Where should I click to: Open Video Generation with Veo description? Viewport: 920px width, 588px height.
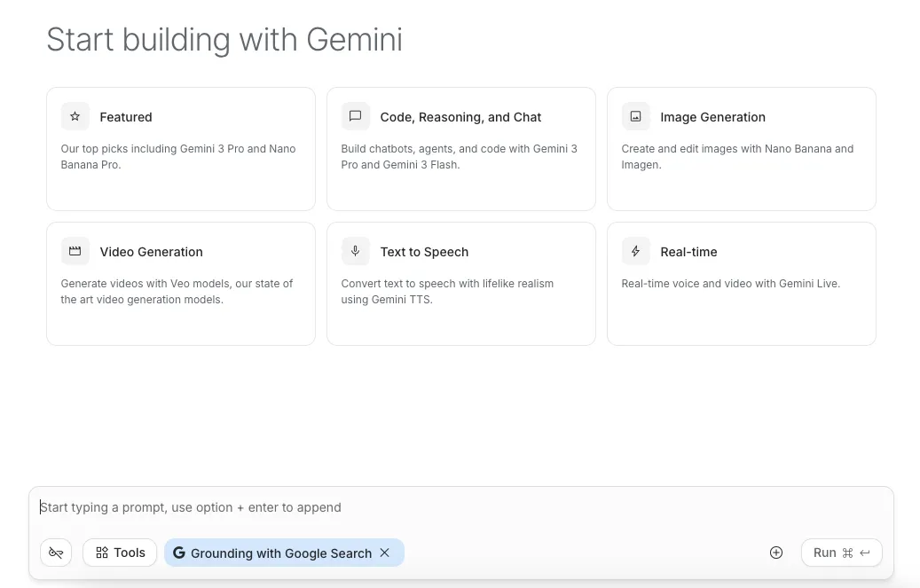coord(177,292)
